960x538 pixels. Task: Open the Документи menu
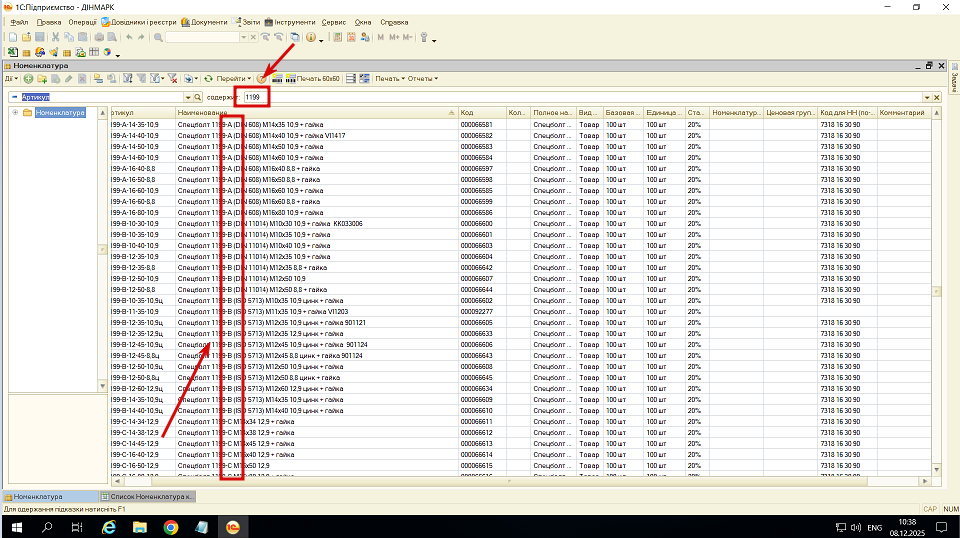click(x=204, y=22)
